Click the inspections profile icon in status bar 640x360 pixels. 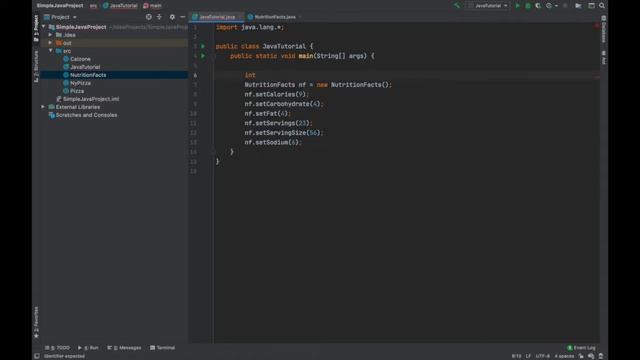click(591, 356)
